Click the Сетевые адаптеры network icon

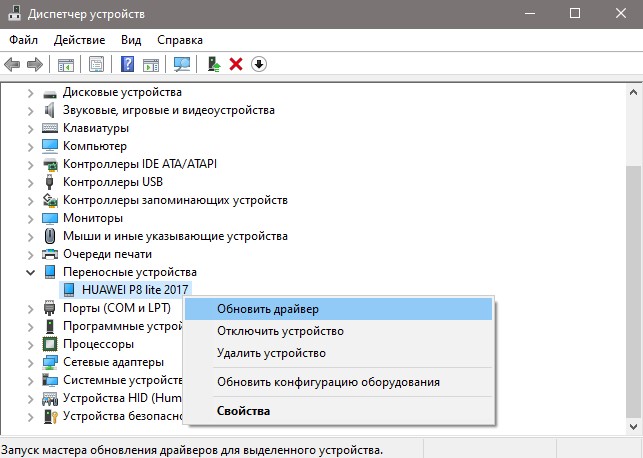[50, 362]
